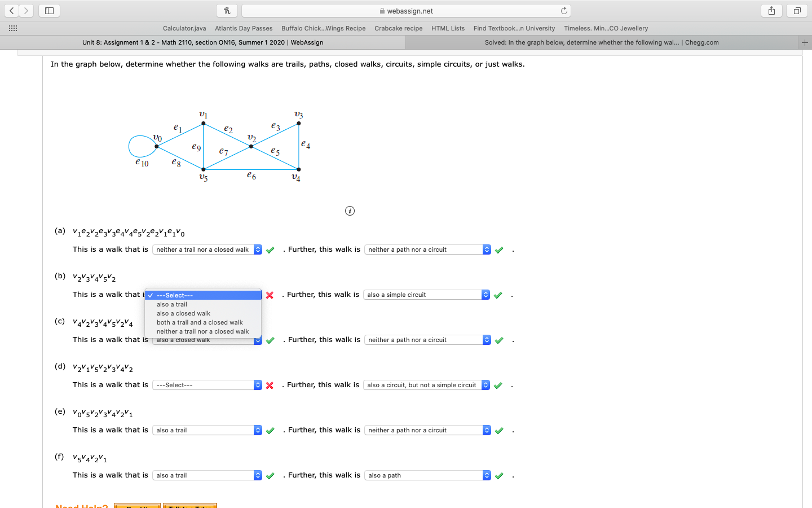The width and height of the screenshot is (812, 508).
Task: Open the walk-type dropdown for part (d)
Action: tap(206, 385)
